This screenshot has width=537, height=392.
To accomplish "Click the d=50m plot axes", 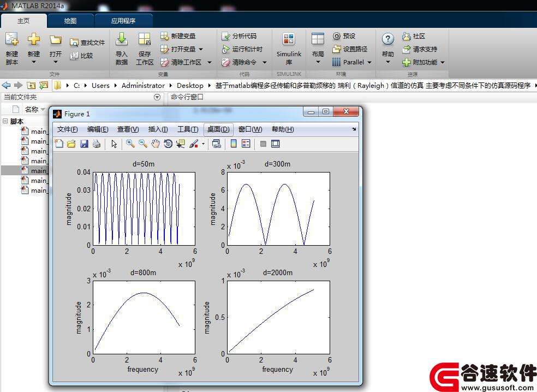I will click(x=144, y=209).
